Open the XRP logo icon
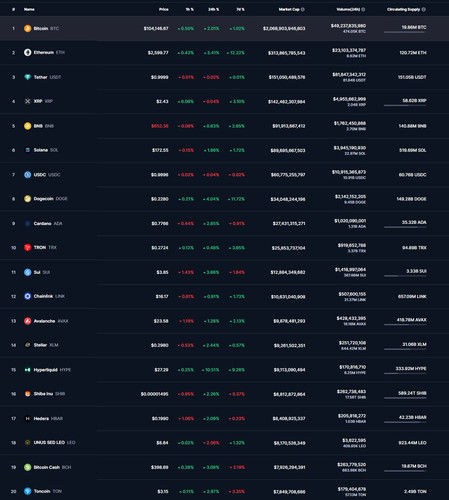 click(x=28, y=101)
